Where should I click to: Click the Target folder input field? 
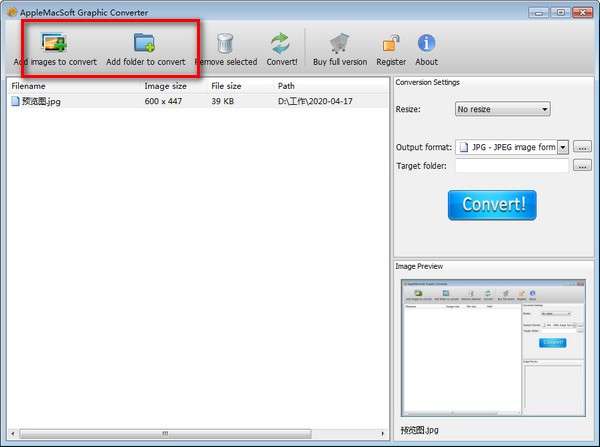[511, 165]
